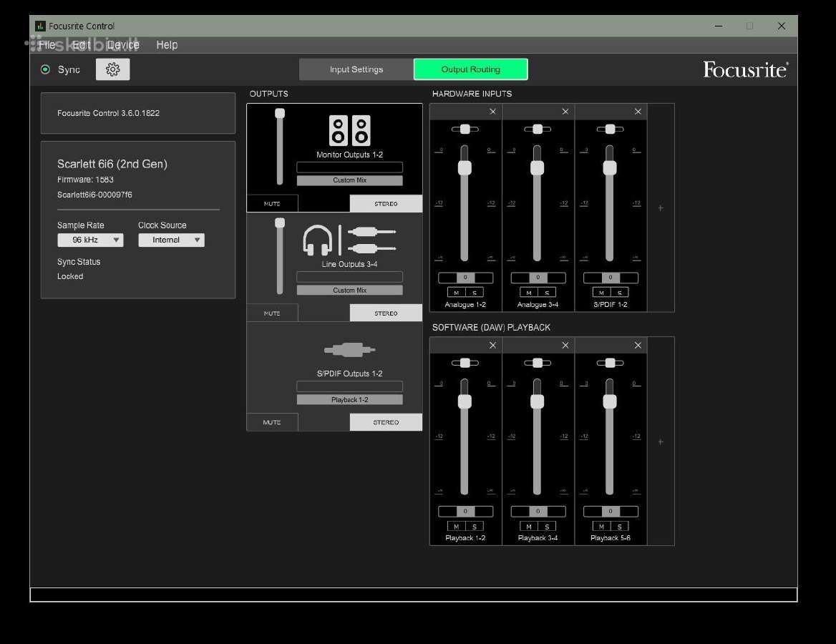This screenshot has width=836, height=644.
Task: Remove the Playback 5-6 channel with X
Action: (638, 346)
